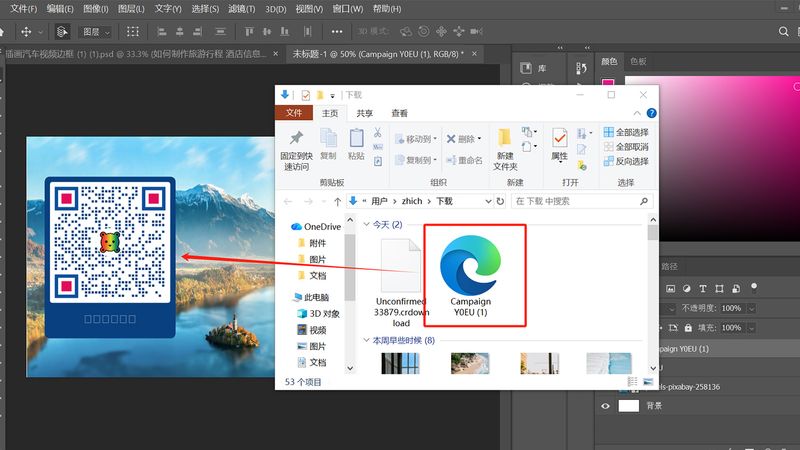The width and height of the screenshot is (800, 450).
Task: Toggle show transform controls icon
Action: 133,32
